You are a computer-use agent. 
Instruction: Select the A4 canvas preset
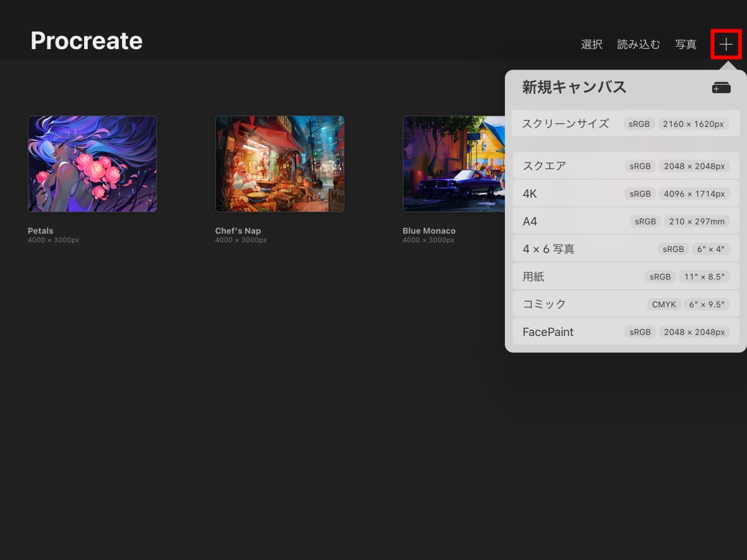coord(626,221)
